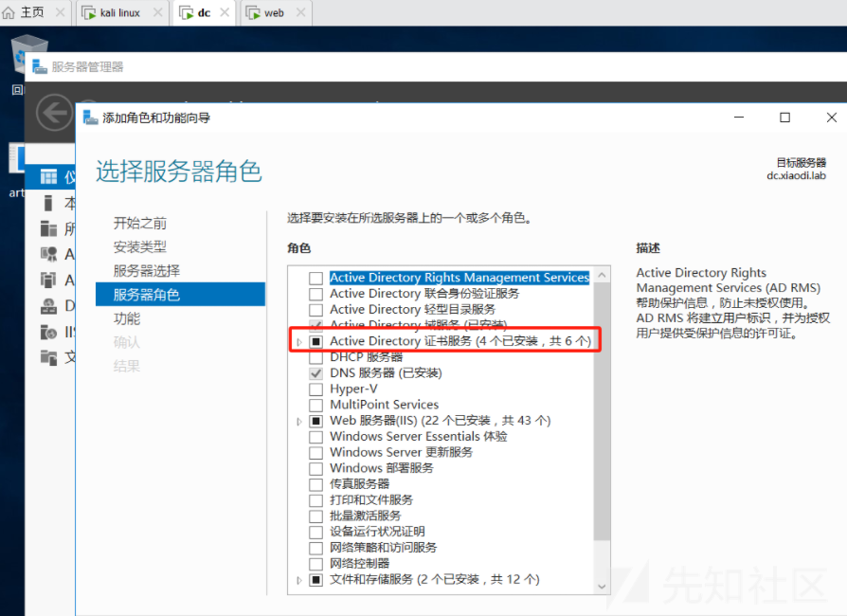Check Windows 部署服务 role
Screen dimensions: 847x616
point(316,468)
